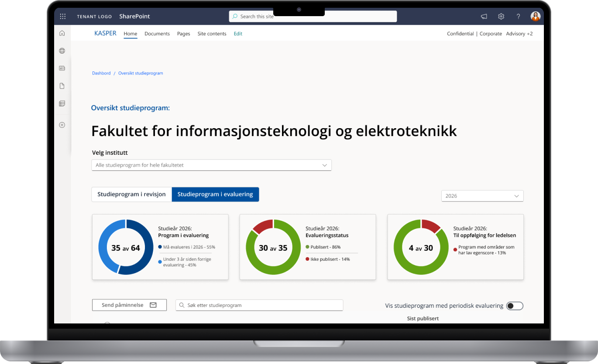Click the document page icon in the sidebar
Screen dimensions: 598x364
62,86
